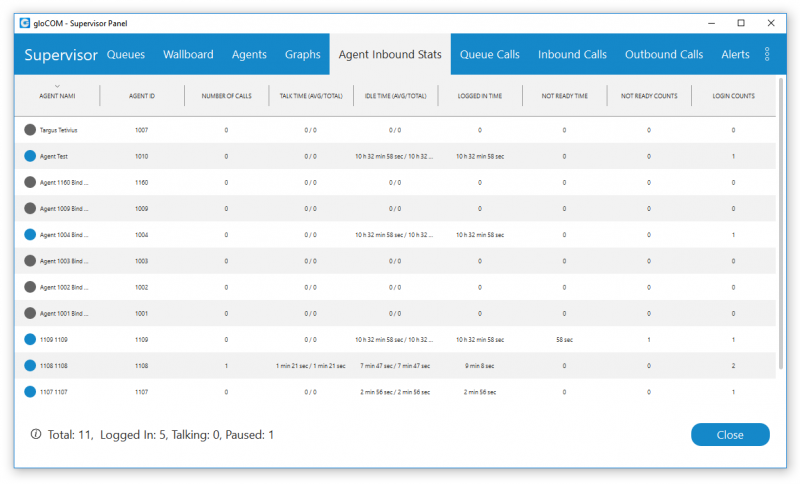This screenshot has height=484, width=800.
Task: Click the grey status icon for Agent 1002
Action: click(30, 287)
